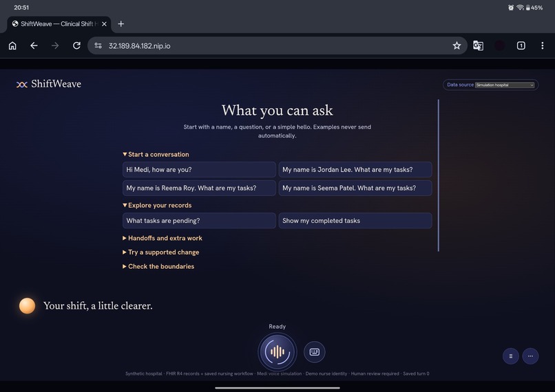This screenshot has height=392, width=555.
Task: Select 'Show my completed tasks' example
Action: coord(355,221)
